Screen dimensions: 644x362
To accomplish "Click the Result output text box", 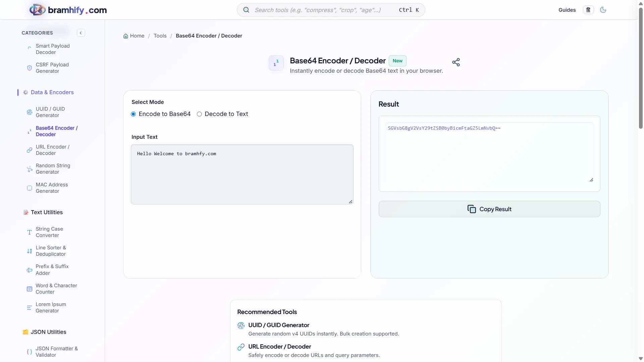I will point(489,153).
